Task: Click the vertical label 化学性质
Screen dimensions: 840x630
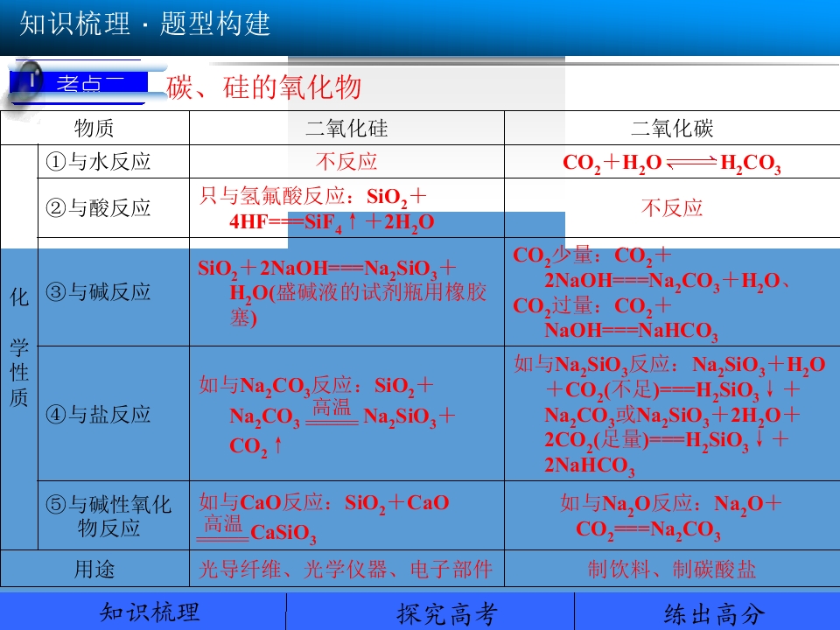Action: 19,347
